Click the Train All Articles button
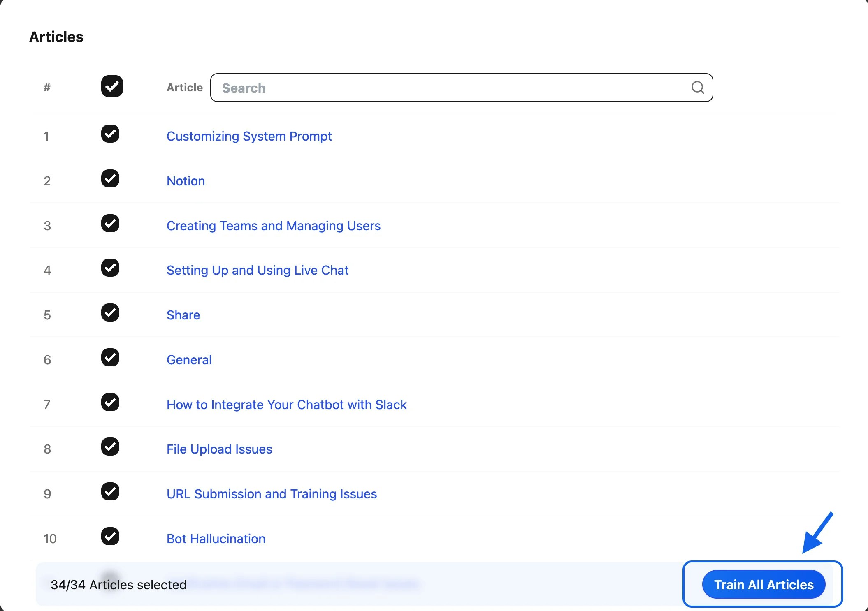The height and width of the screenshot is (611, 868). pos(763,584)
